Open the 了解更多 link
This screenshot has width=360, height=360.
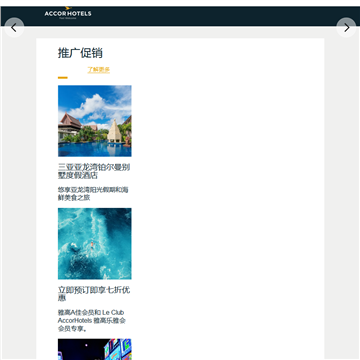pos(99,70)
